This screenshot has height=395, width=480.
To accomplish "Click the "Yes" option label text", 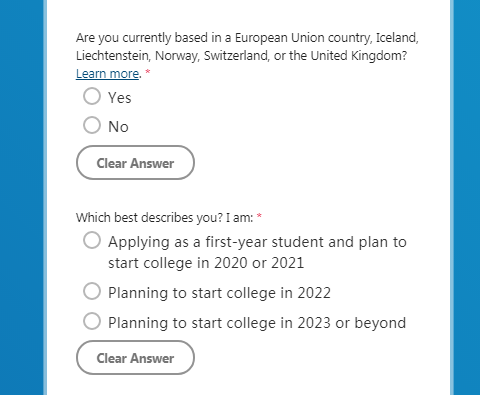I will [x=120, y=98].
